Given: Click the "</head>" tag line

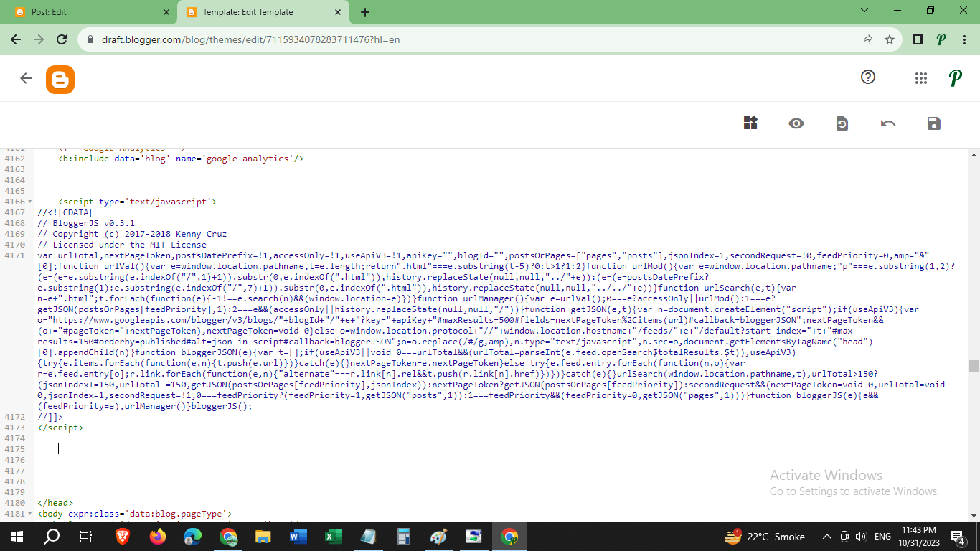Looking at the screenshot, I should [x=55, y=503].
